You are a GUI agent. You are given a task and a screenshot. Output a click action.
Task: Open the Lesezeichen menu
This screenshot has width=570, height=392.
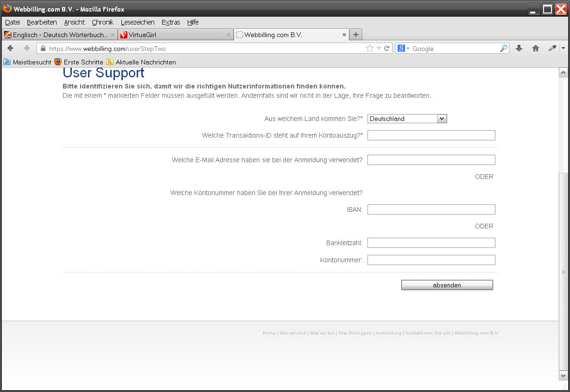tap(138, 22)
